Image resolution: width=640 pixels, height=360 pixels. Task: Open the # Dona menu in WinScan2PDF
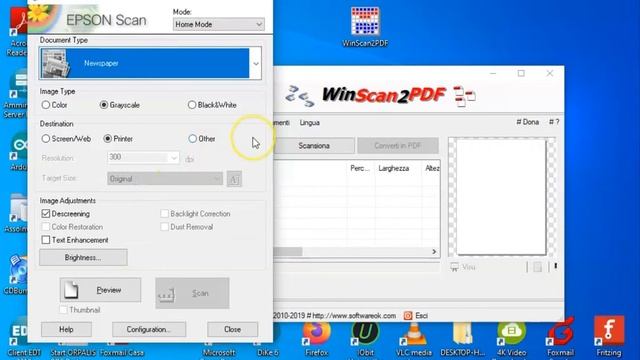point(527,122)
